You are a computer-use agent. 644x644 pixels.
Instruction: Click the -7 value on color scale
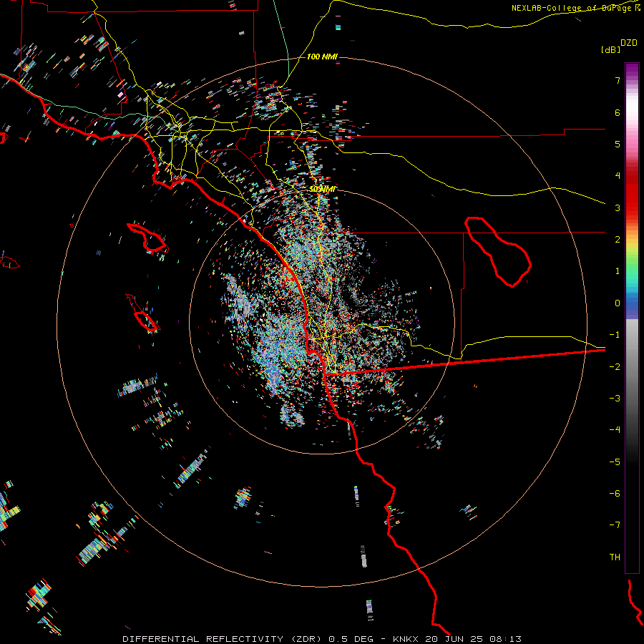615,525
